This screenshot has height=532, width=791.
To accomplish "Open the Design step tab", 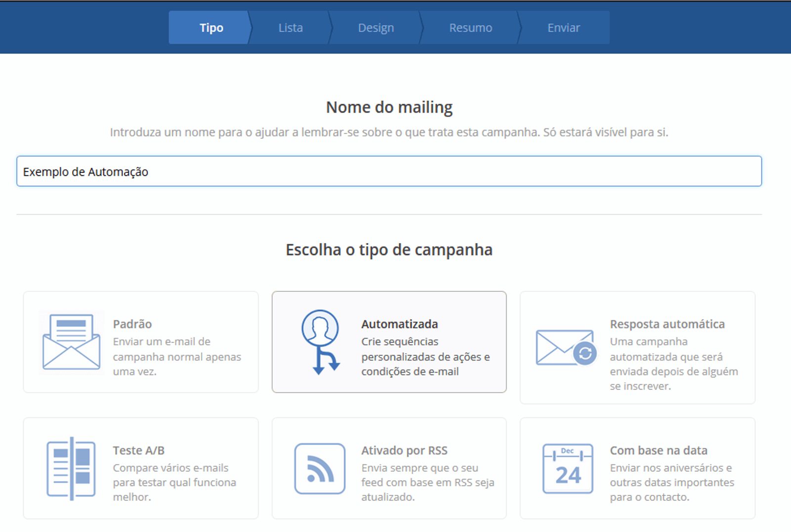I will click(x=376, y=28).
